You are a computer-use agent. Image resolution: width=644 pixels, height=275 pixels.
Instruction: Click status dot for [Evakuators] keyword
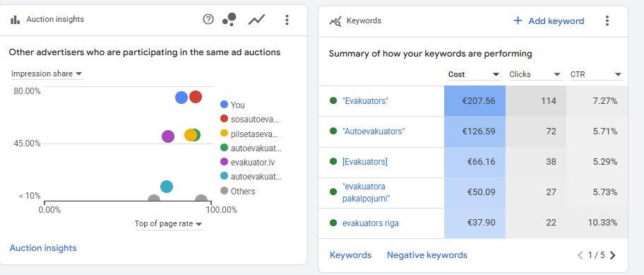pyautogui.click(x=333, y=162)
